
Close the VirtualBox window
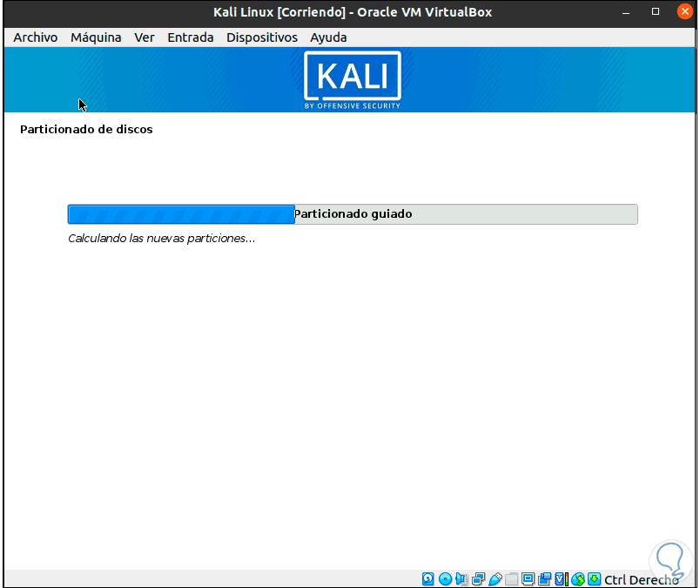click(684, 11)
